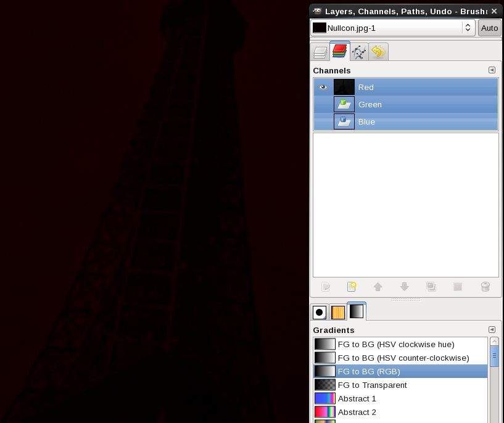Switch to the Brushes tab
The height and width of the screenshot is (423, 504).
[320, 312]
